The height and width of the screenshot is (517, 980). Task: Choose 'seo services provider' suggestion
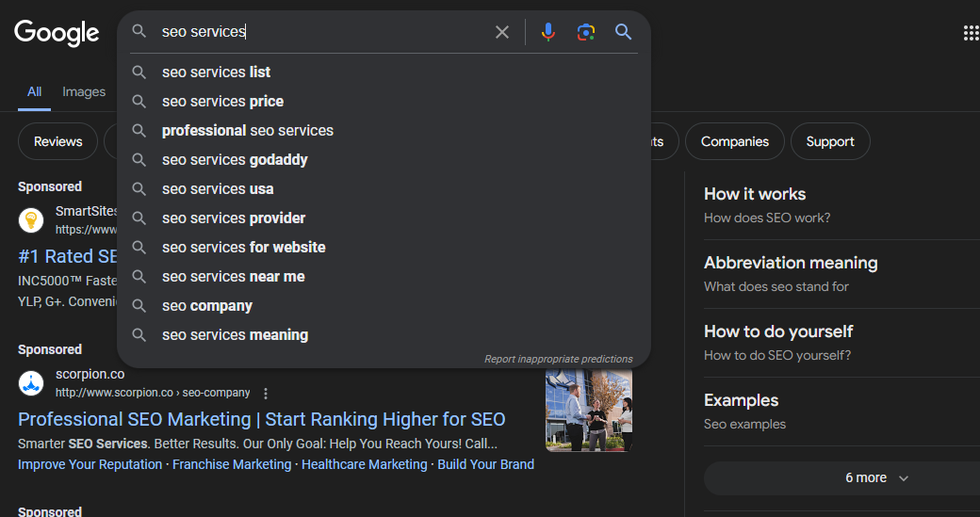point(384,218)
